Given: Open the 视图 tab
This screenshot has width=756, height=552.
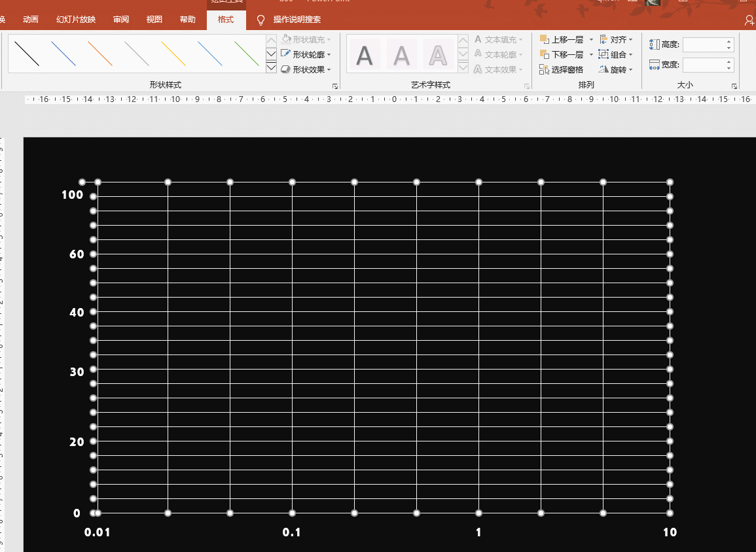Looking at the screenshot, I should (x=154, y=20).
